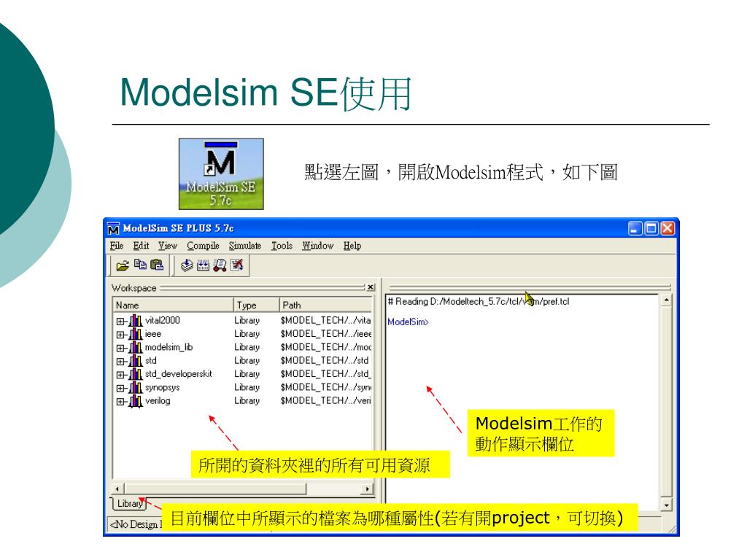
Task: Click the transcript scrollbar down arrow
Action: pos(667,505)
